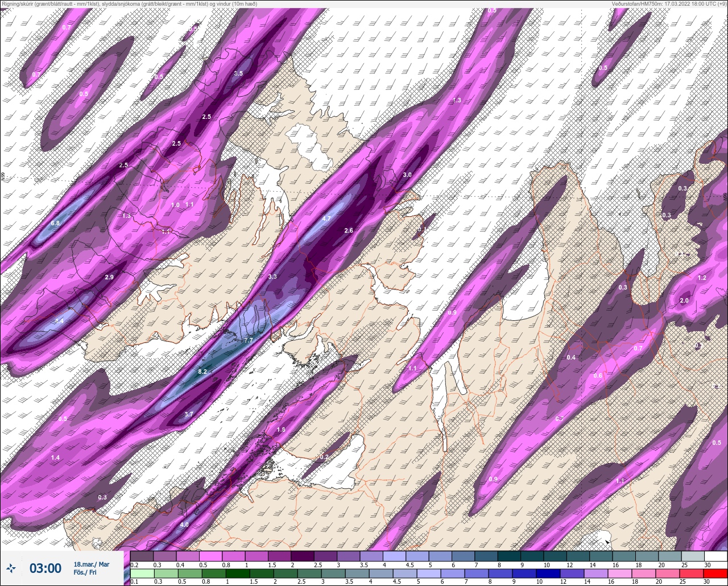Click the 2.0 precipitation value on the map

coord(684,300)
